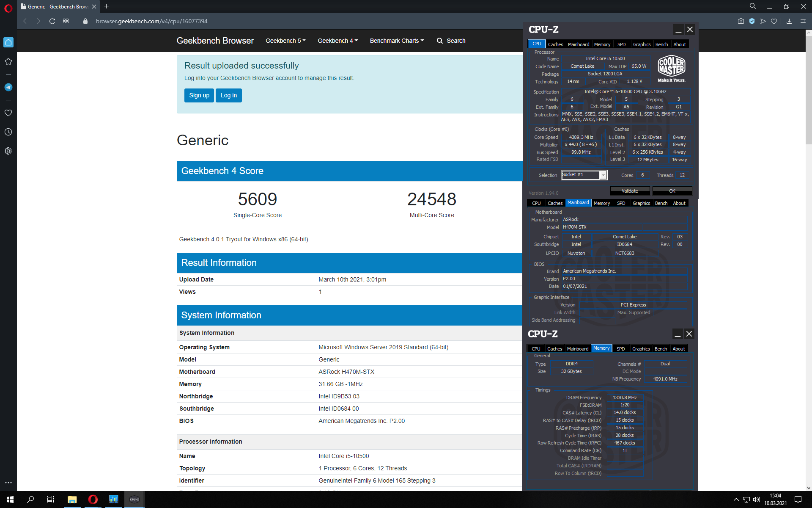Search tabs with magnifier icon

pos(753,6)
